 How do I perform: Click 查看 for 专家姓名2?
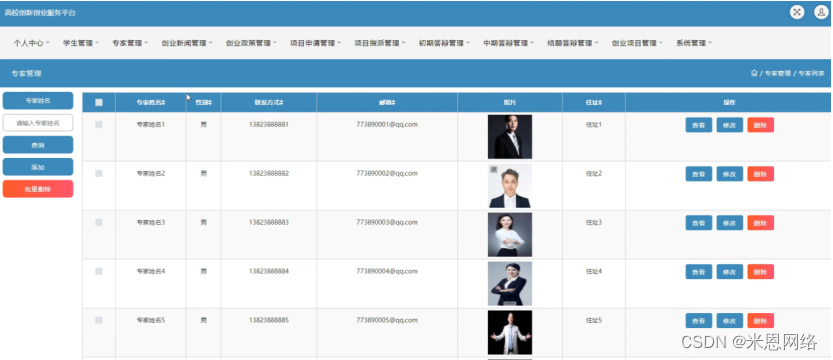point(699,174)
